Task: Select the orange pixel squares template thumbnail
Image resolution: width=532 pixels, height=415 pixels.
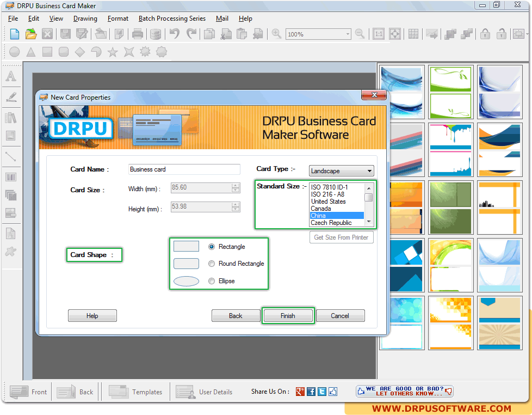Action: click(450, 323)
